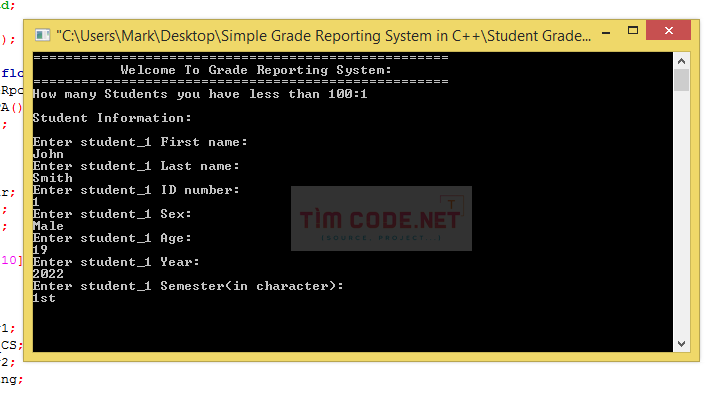This screenshot has width=724, height=398.
Task: Click 'Student Information:' line
Action: [x=112, y=118]
